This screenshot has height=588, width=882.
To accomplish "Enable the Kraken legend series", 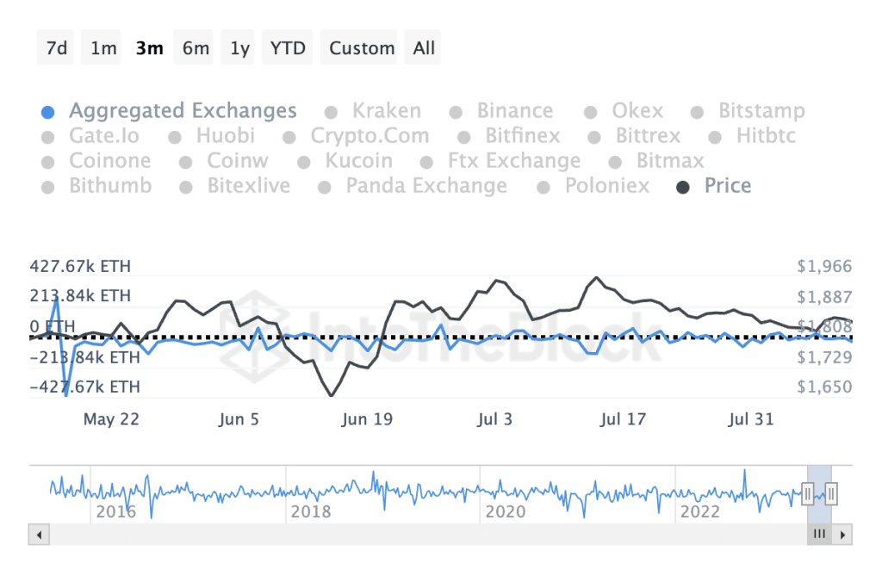I will click(386, 111).
